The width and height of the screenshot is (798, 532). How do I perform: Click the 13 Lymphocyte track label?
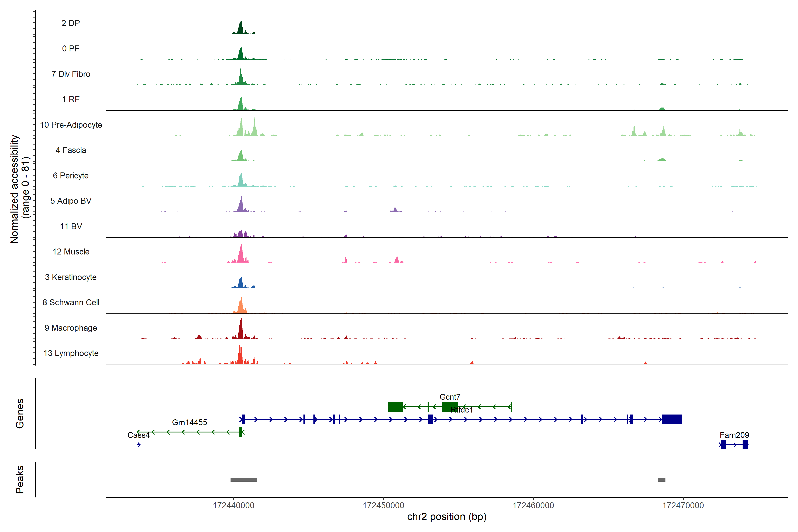tap(71, 353)
